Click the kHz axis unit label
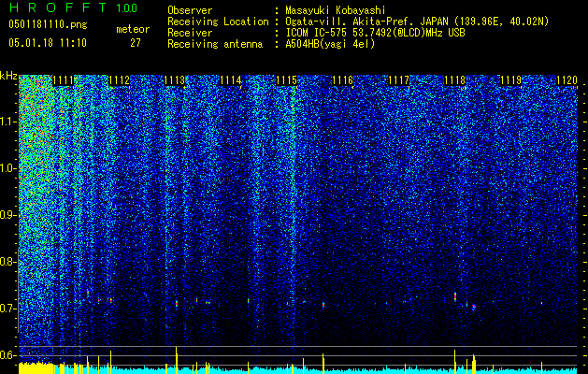Viewport: 588px width, 374px height. click(x=8, y=76)
